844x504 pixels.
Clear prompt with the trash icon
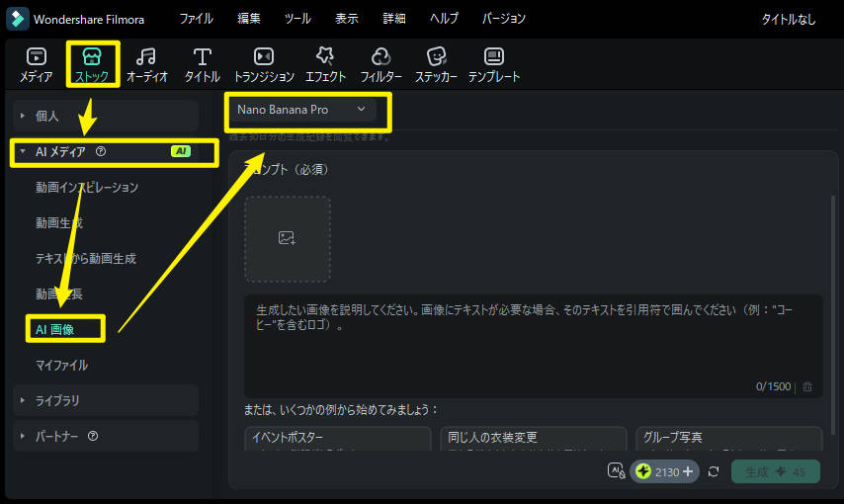click(807, 386)
